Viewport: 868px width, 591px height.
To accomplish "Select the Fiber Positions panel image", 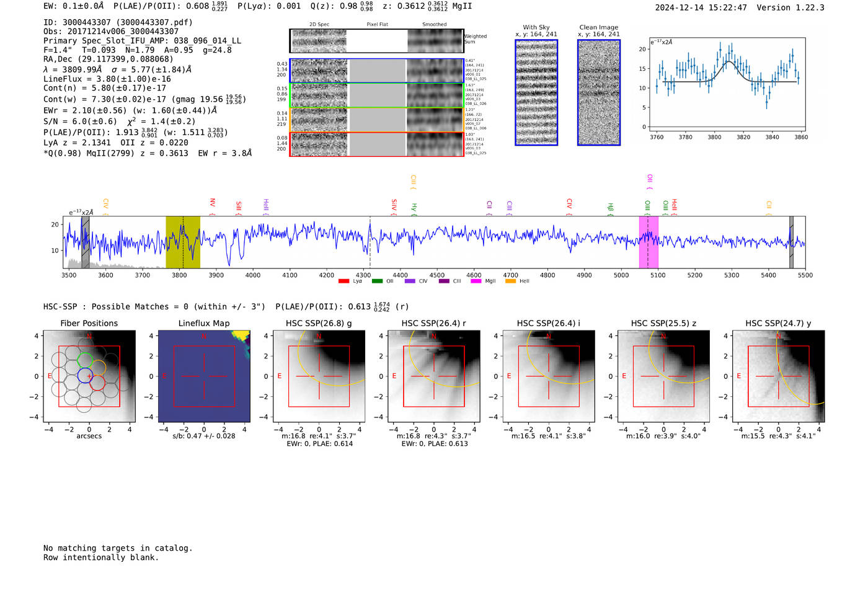I will click(89, 376).
